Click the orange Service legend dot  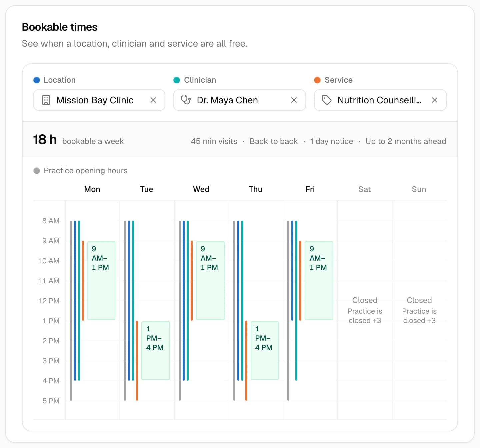(x=317, y=80)
